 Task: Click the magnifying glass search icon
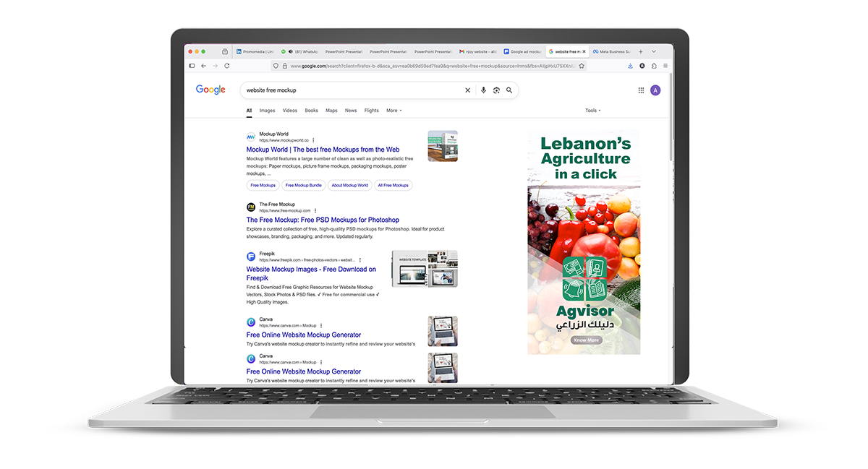509,90
